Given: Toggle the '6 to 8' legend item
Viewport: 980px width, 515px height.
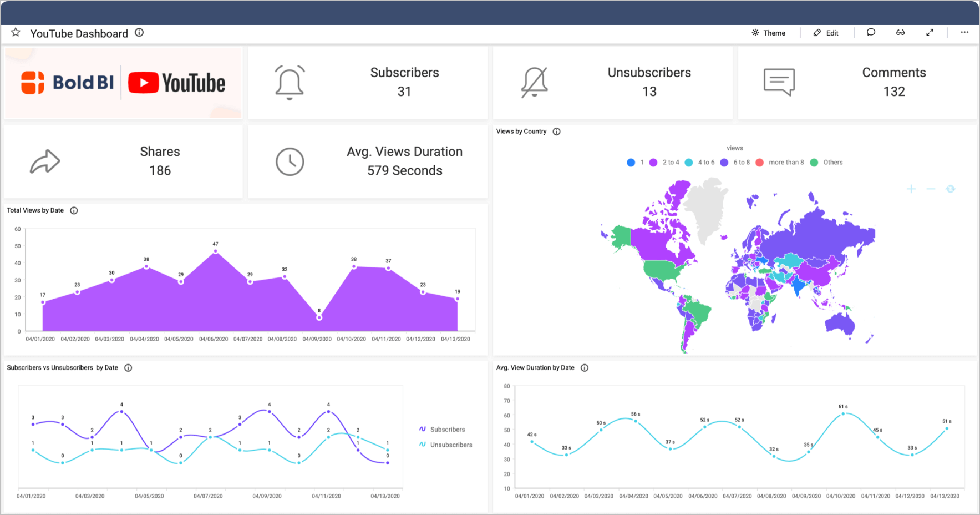Looking at the screenshot, I should (735, 163).
